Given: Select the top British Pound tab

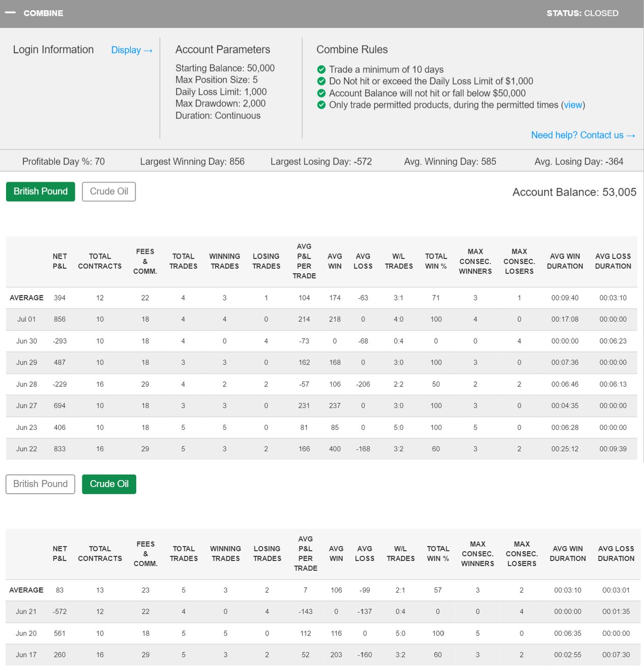Looking at the screenshot, I should coord(40,192).
